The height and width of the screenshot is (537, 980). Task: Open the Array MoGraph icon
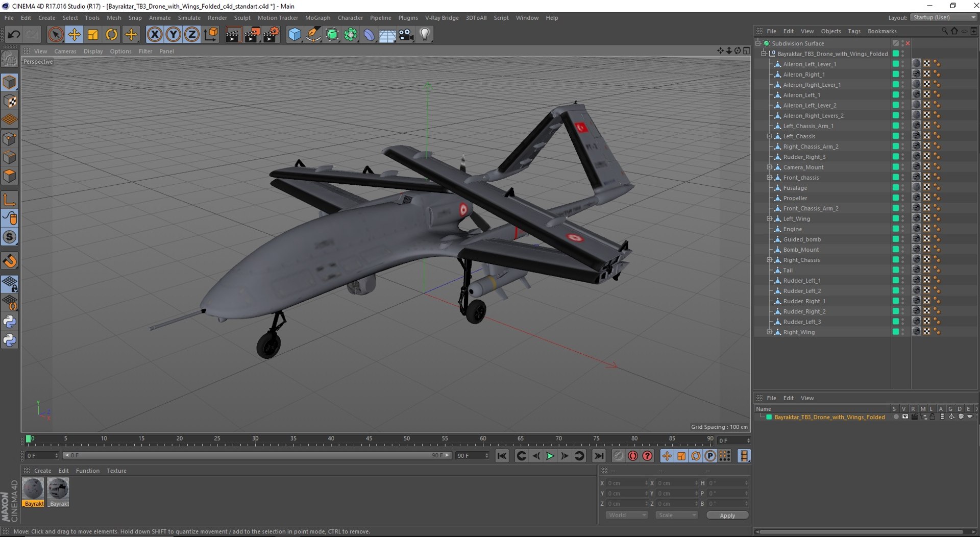click(x=350, y=34)
